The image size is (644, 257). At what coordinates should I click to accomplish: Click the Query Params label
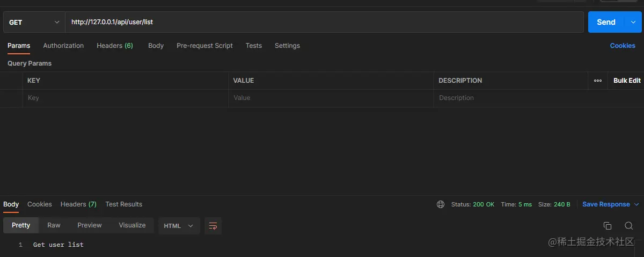(30, 63)
